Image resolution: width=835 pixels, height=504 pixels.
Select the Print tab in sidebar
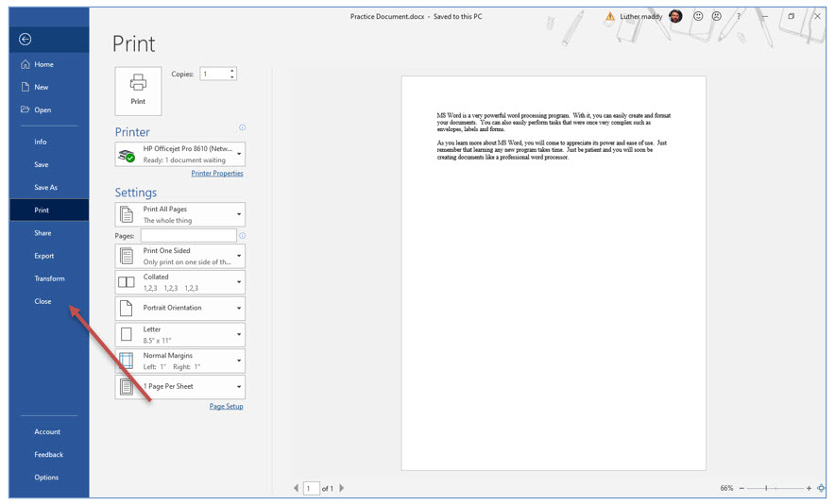click(x=49, y=210)
